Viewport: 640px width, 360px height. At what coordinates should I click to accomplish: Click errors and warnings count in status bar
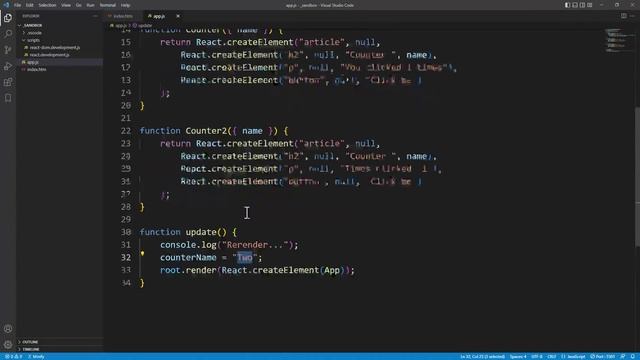pyautogui.click(x=13, y=356)
